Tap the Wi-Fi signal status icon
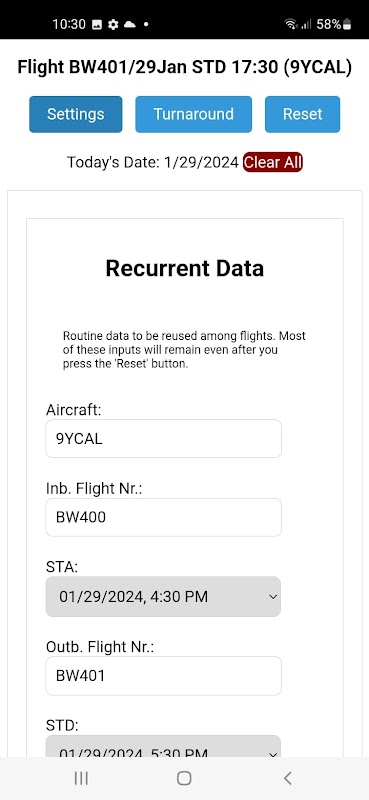 click(291, 24)
